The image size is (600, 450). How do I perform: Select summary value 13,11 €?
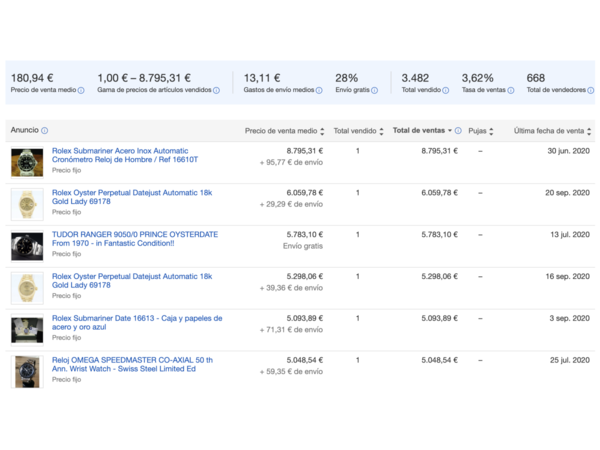pos(262,78)
